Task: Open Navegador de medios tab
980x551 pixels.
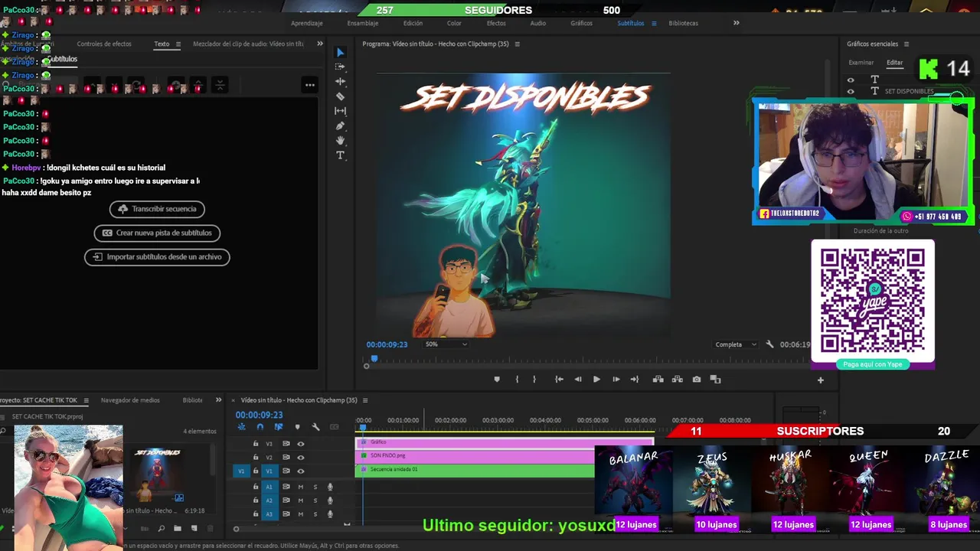Action: coord(130,400)
